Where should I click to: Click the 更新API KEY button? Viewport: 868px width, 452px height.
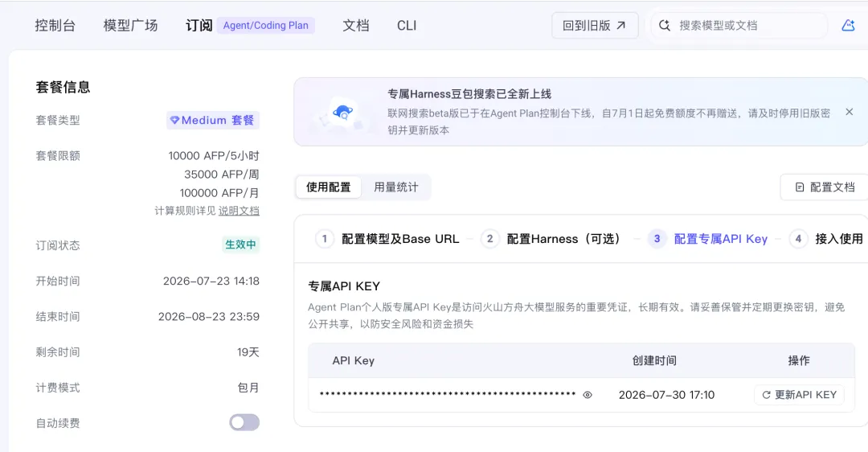[x=799, y=395]
